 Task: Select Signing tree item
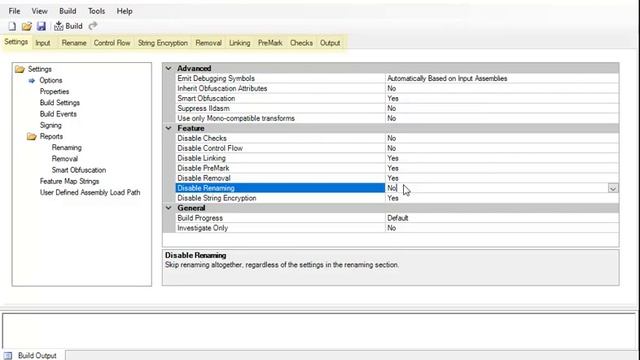(51, 125)
